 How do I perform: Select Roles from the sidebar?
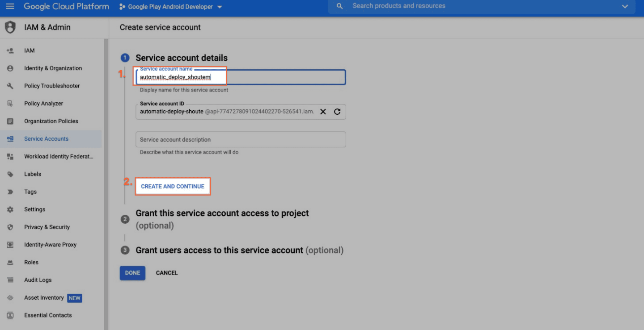click(x=31, y=263)
